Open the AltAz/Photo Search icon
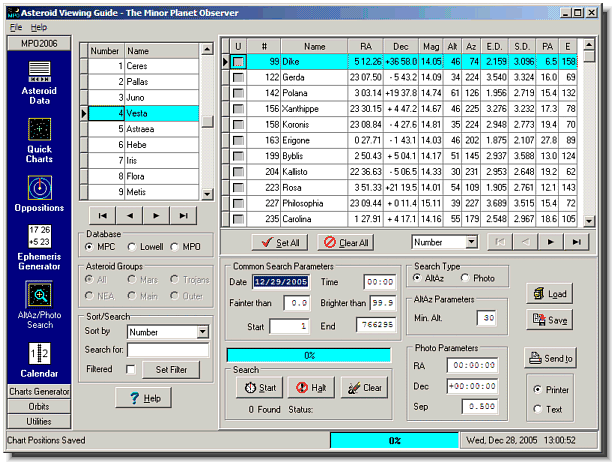The height and width of the screenshot is (465, 614). click(40, 295)
